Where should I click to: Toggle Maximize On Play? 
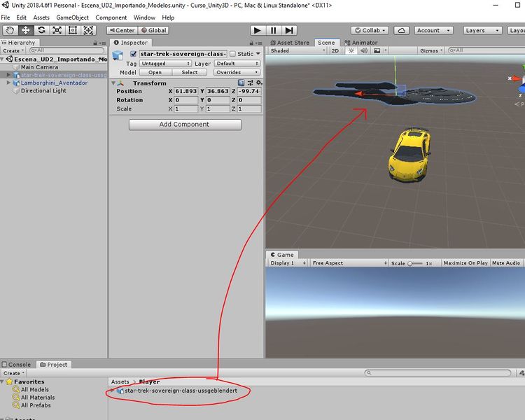point(465,263)
